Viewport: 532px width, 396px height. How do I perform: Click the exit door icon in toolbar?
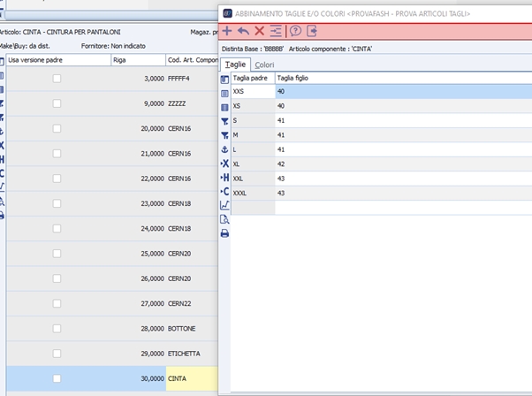(x=312, y=31)
